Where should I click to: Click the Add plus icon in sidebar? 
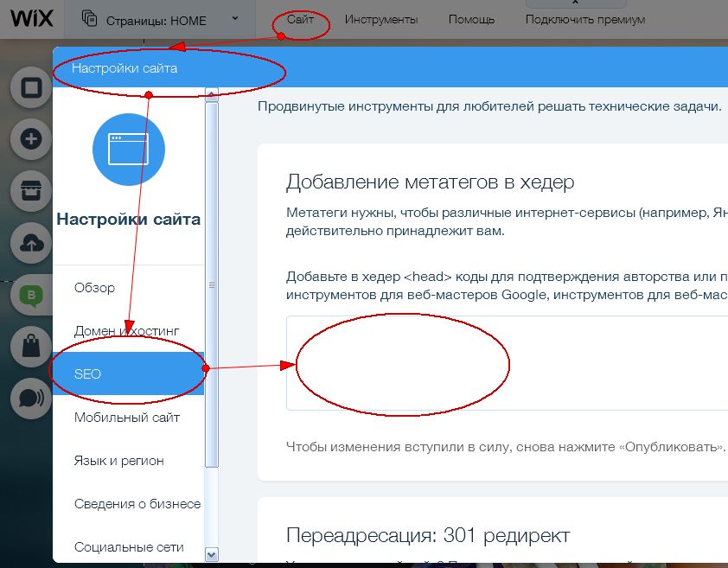pyautogui.click(x=31, y=139)
